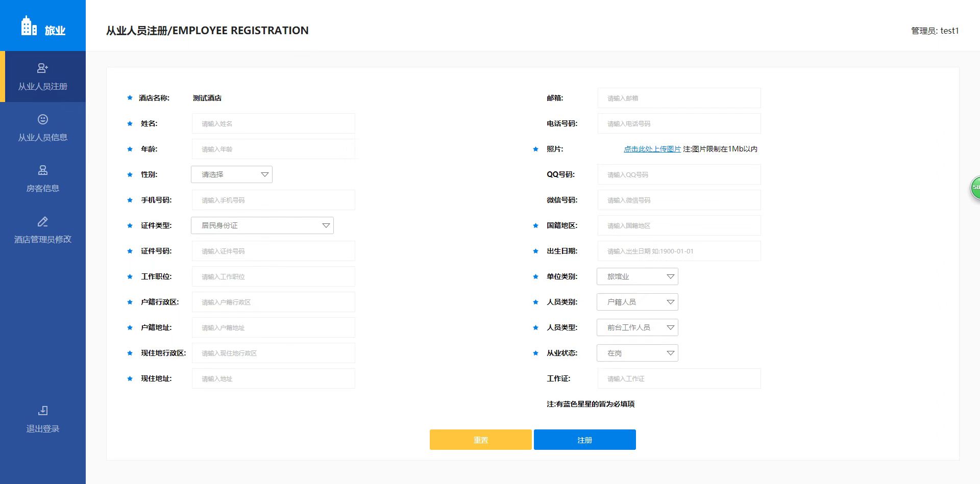Click the 户籍行政区 input field
The width and height of the screenshot is (980, 484).
click(274, 302)
